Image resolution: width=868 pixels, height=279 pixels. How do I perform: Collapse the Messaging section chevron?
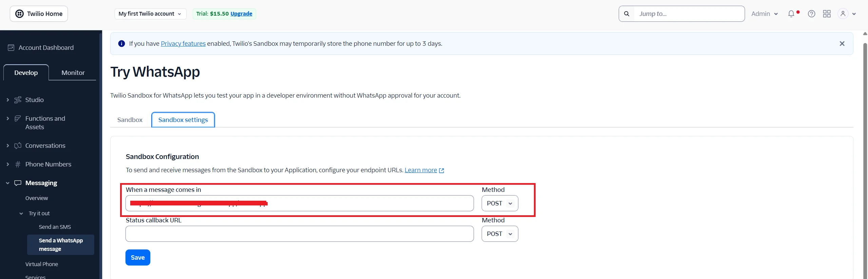(8, 183)
